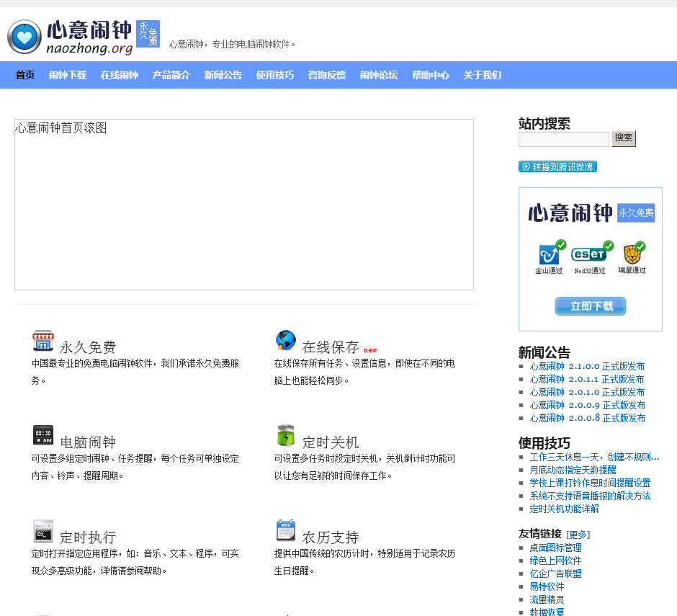
Task: Focus the 站内搜索 text field
Action: point(563,139)
